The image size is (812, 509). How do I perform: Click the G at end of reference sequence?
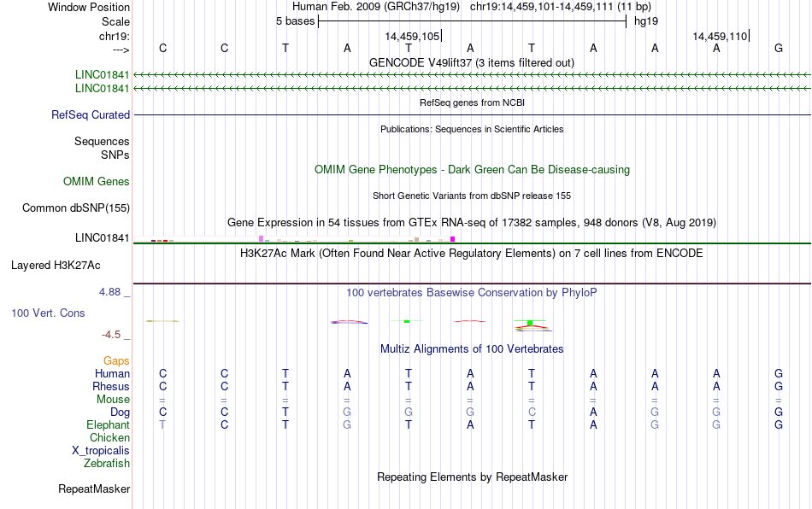(779, 48)
